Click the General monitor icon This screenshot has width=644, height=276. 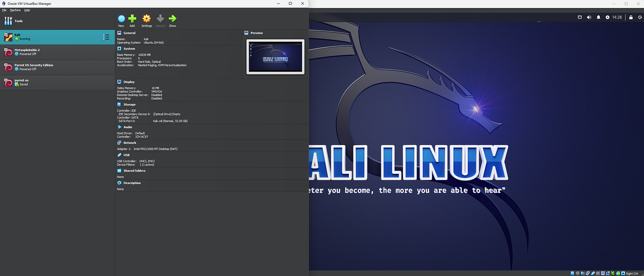119,33
